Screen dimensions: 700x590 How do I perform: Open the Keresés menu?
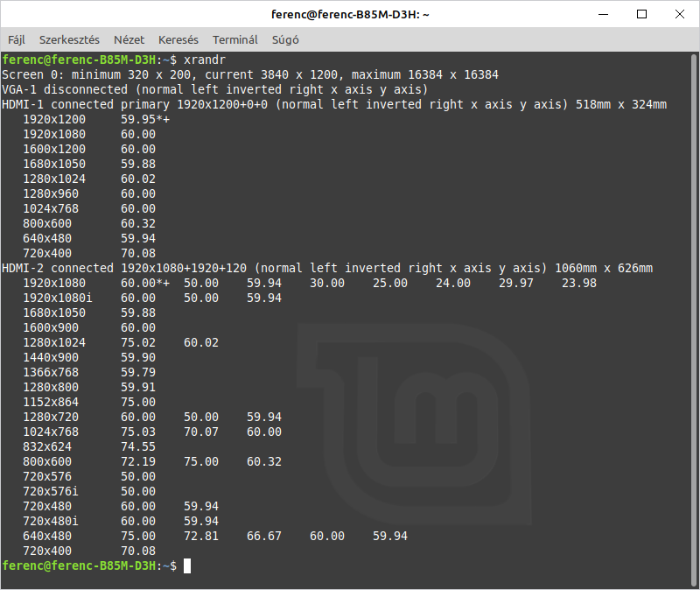[178, 39]
